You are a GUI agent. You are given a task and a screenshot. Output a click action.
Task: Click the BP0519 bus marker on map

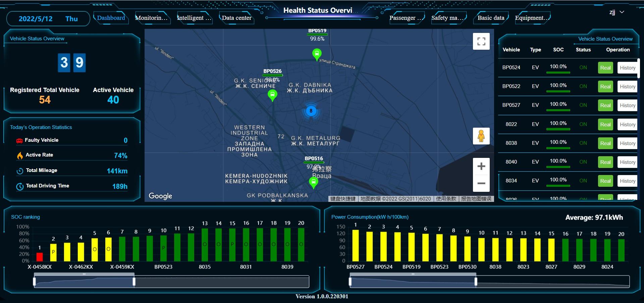317,54
